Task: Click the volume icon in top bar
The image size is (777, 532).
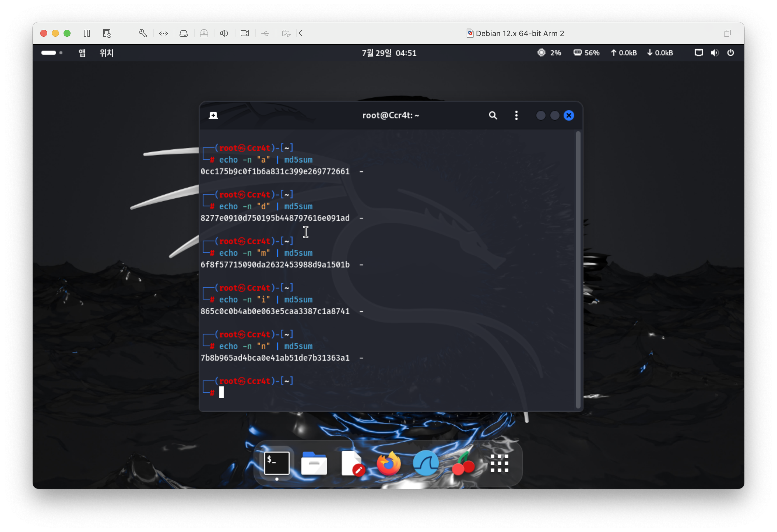Action: pyautogui.click(x=714, y=53)
